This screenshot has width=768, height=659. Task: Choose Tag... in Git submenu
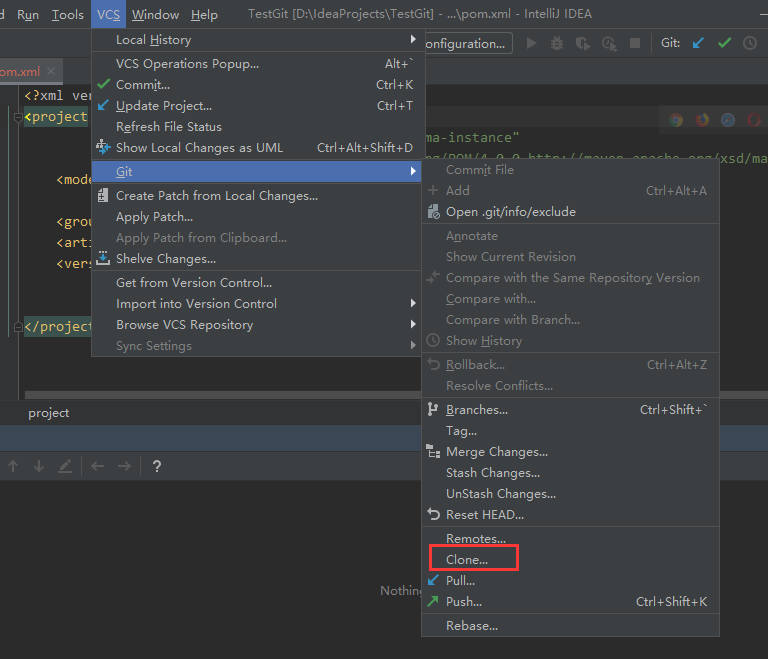pyautogui.click(x=570, y=431)
